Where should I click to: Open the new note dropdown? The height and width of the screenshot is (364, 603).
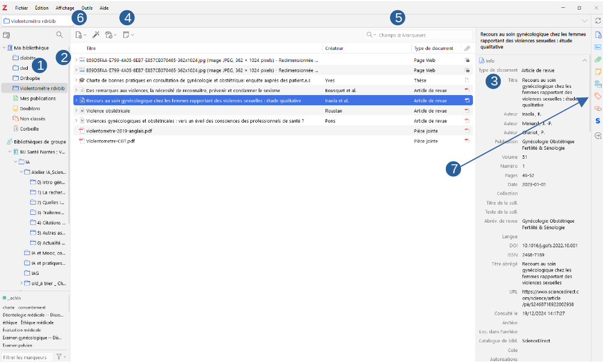[x=128, y=35]
